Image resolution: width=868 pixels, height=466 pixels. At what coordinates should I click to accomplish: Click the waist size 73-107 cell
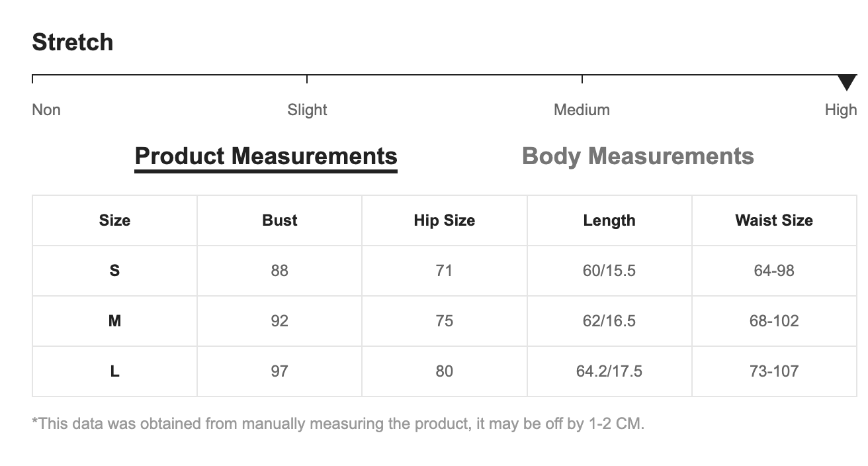(774, 371)
